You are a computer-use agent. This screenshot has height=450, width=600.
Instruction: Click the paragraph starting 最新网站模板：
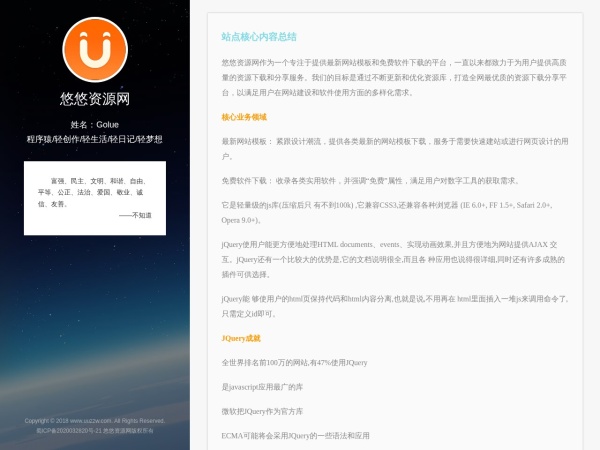tap(395, 149)
